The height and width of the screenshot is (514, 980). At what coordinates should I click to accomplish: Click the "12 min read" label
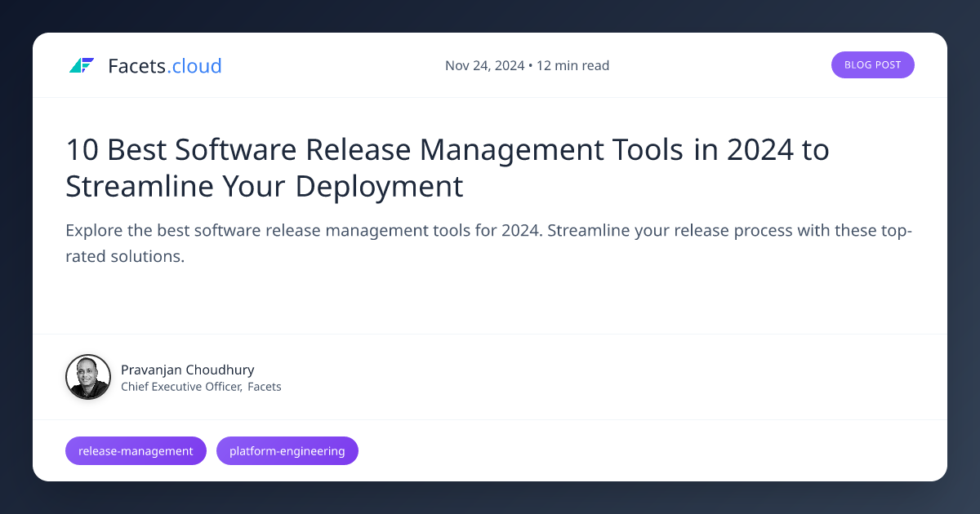click(573, 66)
